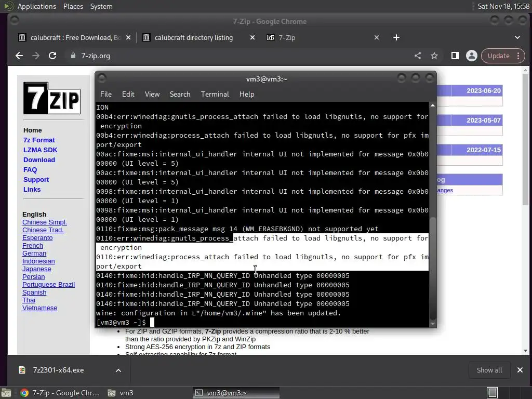Open the terminal Search menu
The width and height of the screenshot is (532, 399).
point(180,94)
